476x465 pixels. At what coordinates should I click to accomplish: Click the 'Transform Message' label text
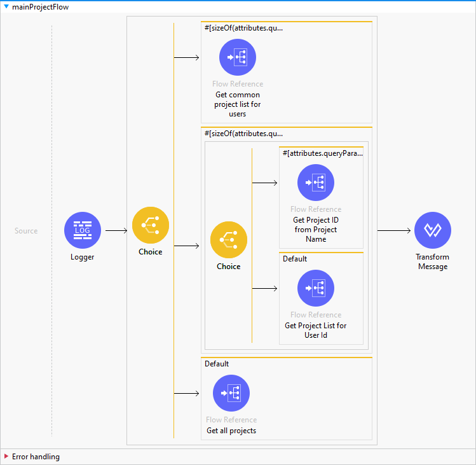(433, 261)
